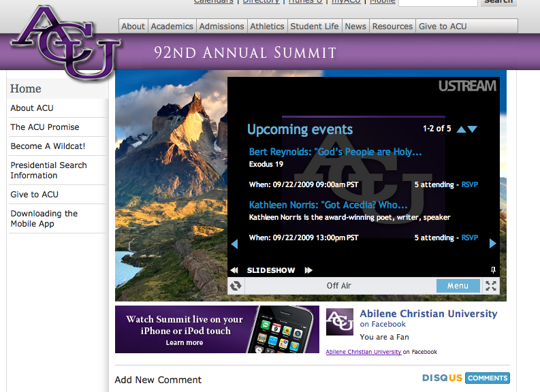Click the ACU Facebook profile thumbnail
540x392 pixels.
[340, 322]
